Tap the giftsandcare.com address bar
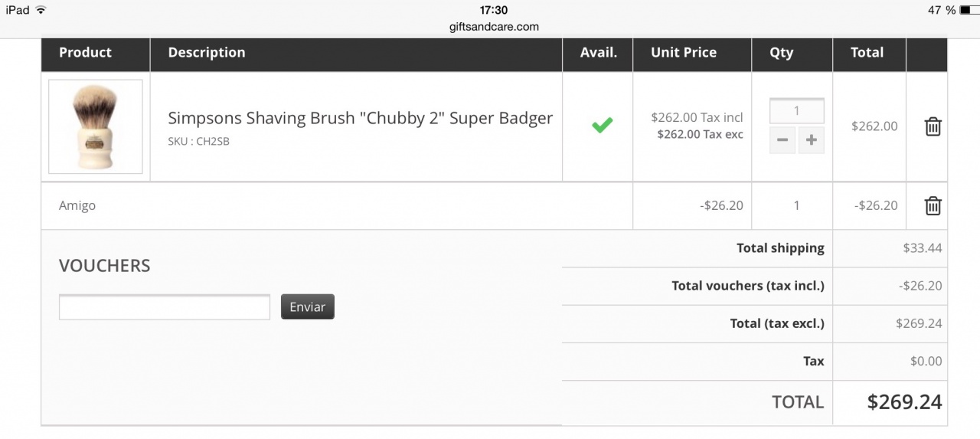 click(x=494, y=27)
